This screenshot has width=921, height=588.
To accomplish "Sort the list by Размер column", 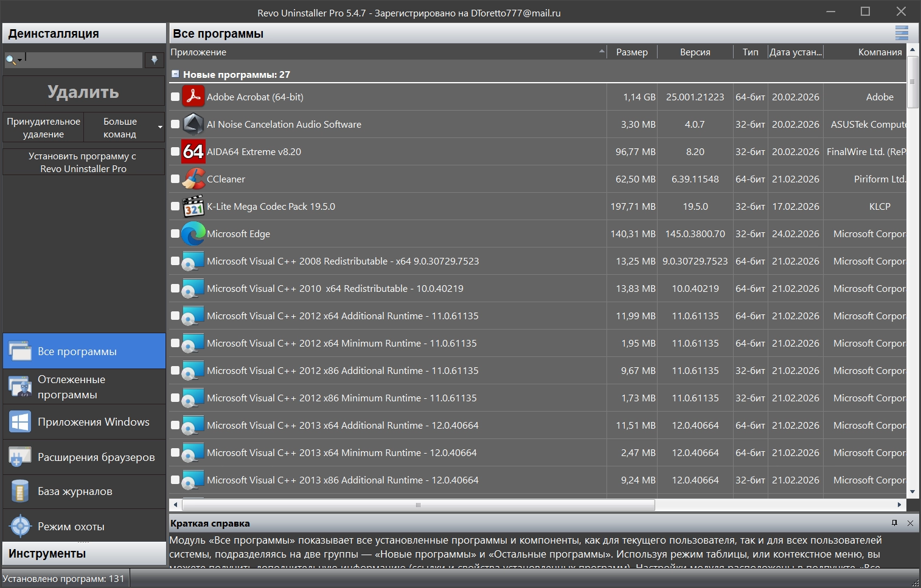I will (632, 52).
